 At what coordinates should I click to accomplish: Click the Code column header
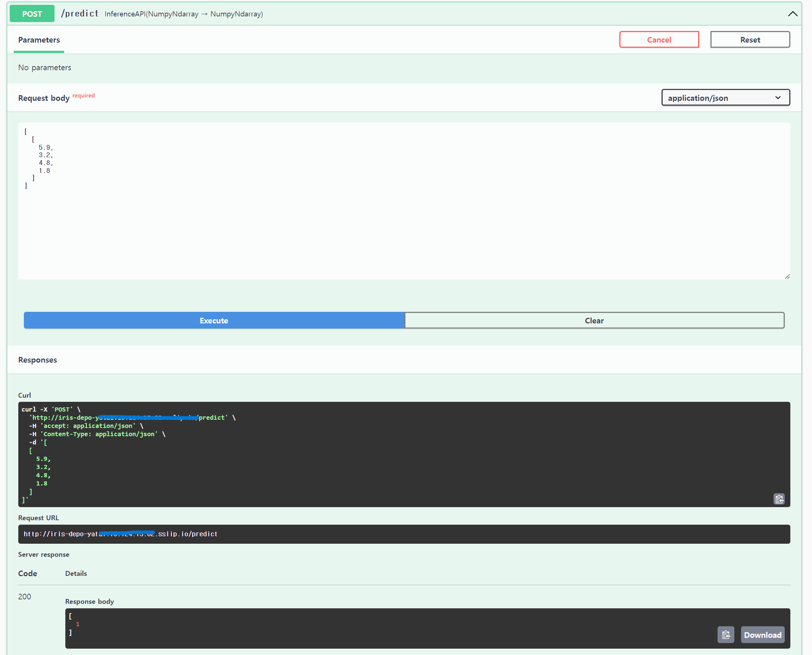[x=28, y=574]
